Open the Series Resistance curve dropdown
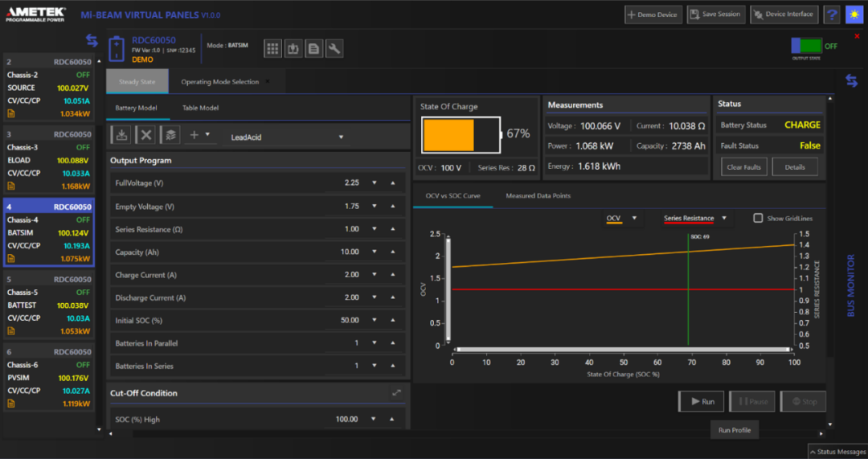Image resolution: width=868 pixels, height=459 pixels. [x=724, y=218]
